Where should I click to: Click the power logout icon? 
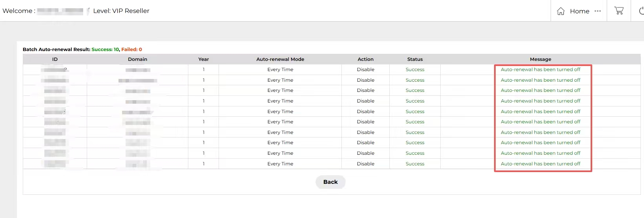click(641, 11)
